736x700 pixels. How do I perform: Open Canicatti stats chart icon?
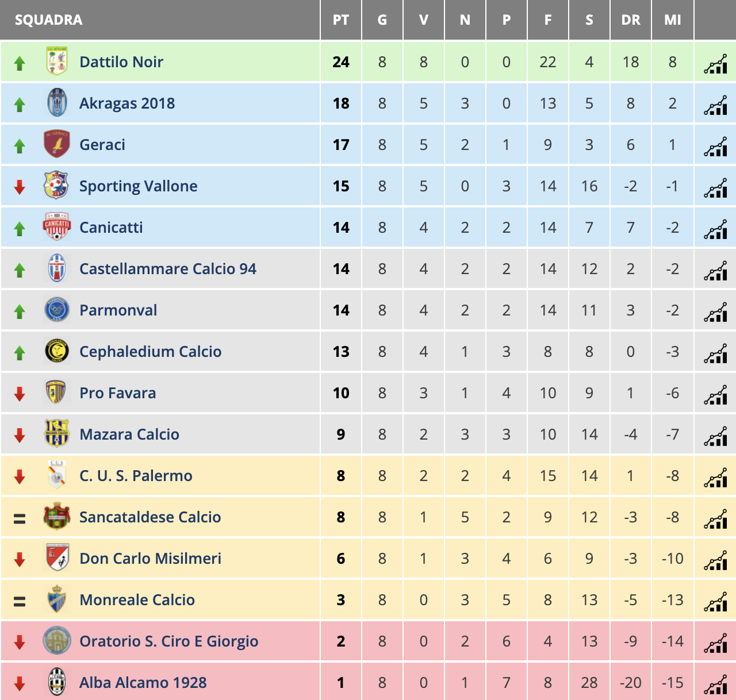click(x=715, y=229)
